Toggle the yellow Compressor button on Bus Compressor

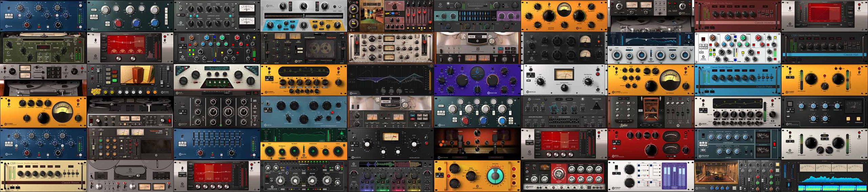pyautogui.click(x=858, y=119)
